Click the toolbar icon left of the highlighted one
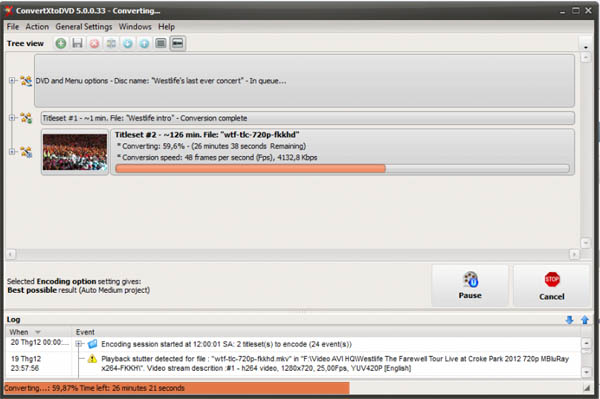This screenshot has width=600, height=399. (161, 43)
